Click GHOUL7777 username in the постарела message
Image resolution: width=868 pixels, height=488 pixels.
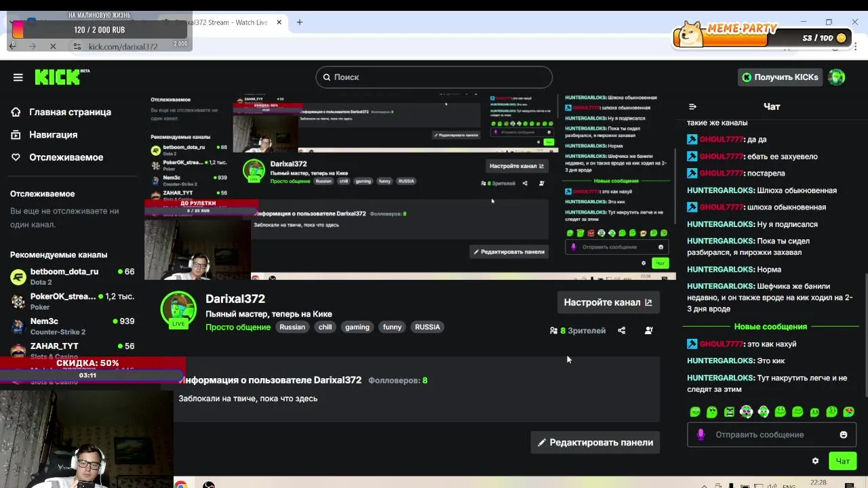722,174
